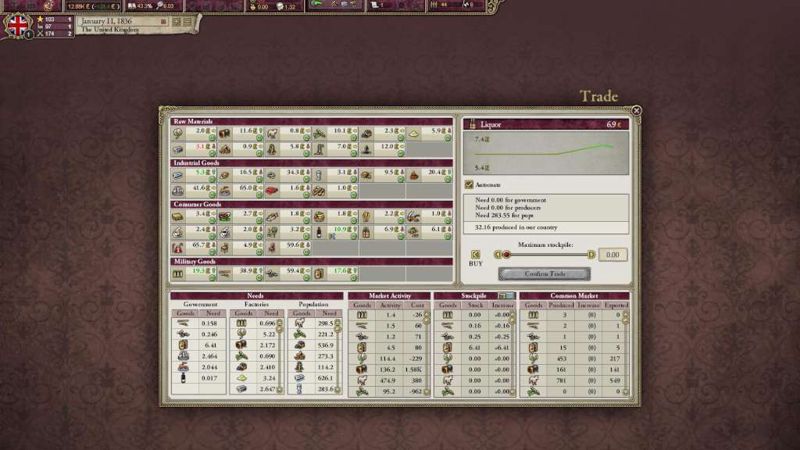
Task: Sort Market Activity by Activity column
Action: (x=390, y=305)
